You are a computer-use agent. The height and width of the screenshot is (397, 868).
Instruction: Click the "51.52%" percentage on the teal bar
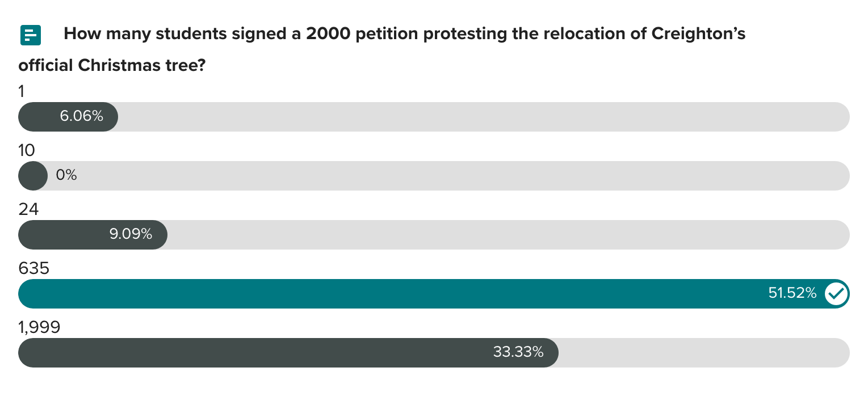(792, 293)
